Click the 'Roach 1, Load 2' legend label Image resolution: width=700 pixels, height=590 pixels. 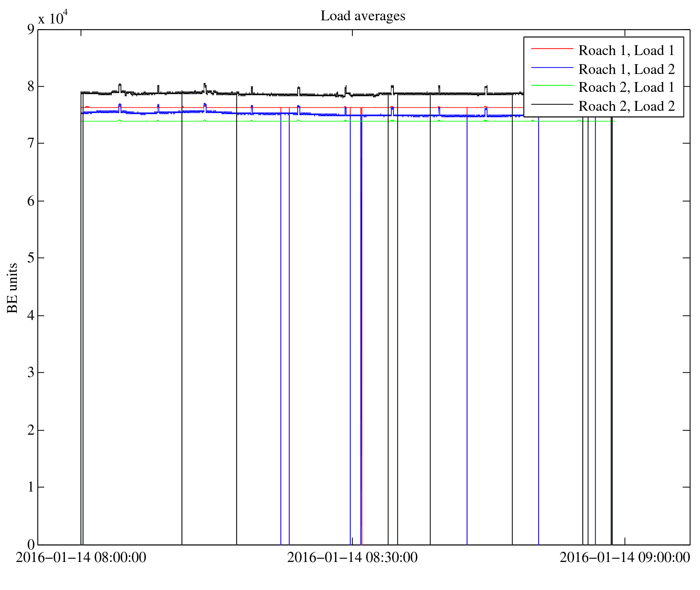(626, 69)
